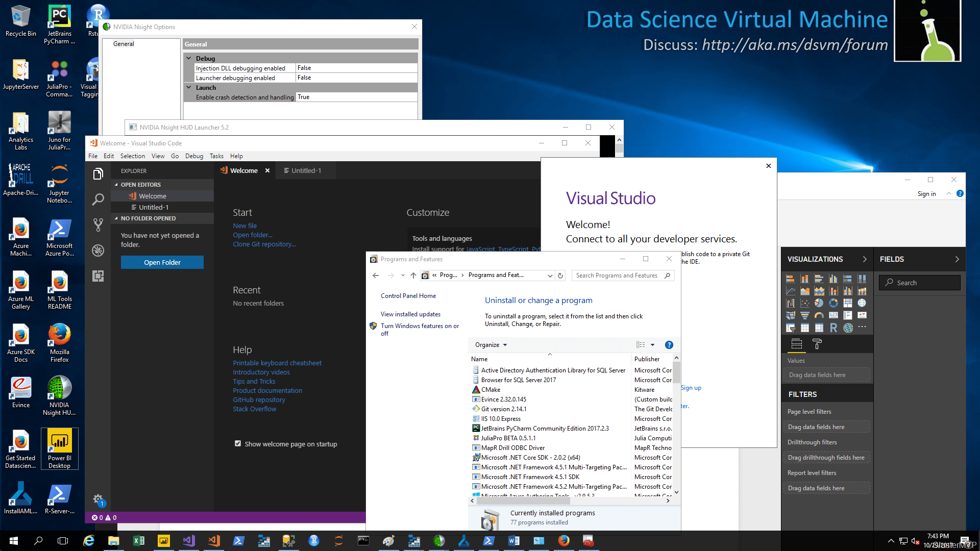The image size is (980, 551).
Task: Select the slicer visualization
Action: coord(790,328)
